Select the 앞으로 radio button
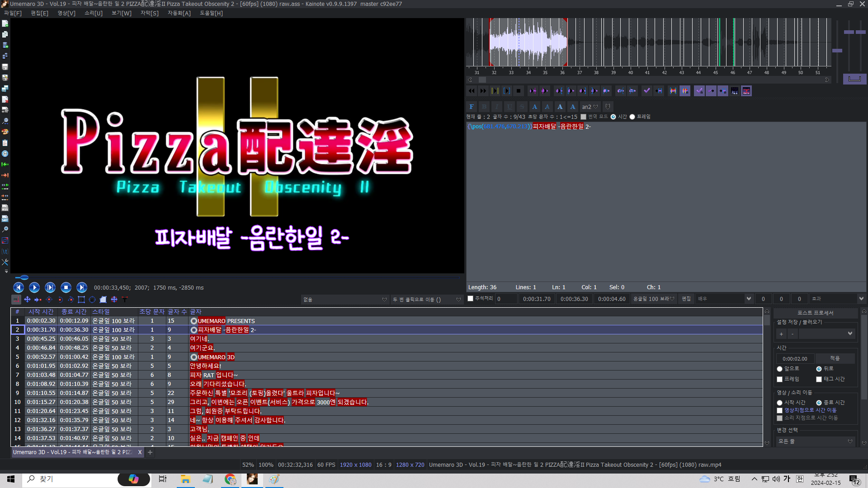 click(x=779, y=369)
